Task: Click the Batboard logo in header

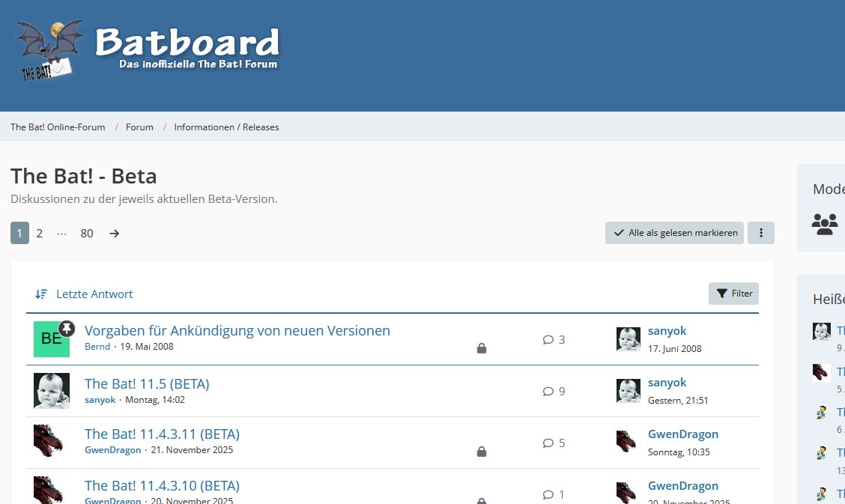Action: (148, 50)
